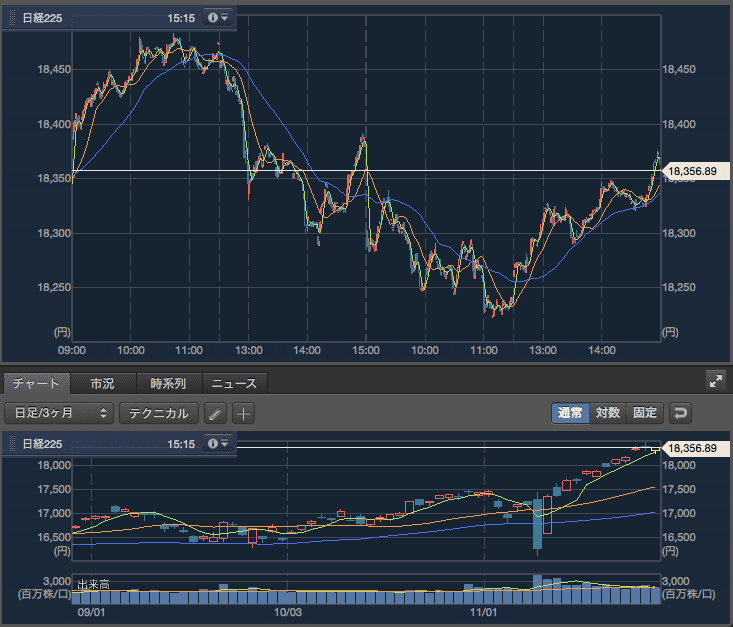The height and width of the screenshot is (627, 733).
Task: Click the 出来高 volume label
Action: [93, 584]
